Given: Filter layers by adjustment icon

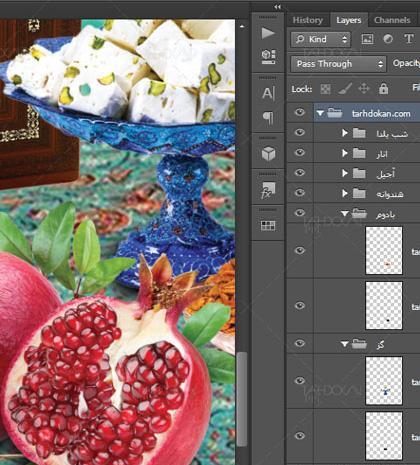Looking at the screenshot, I should pos(388,39).
